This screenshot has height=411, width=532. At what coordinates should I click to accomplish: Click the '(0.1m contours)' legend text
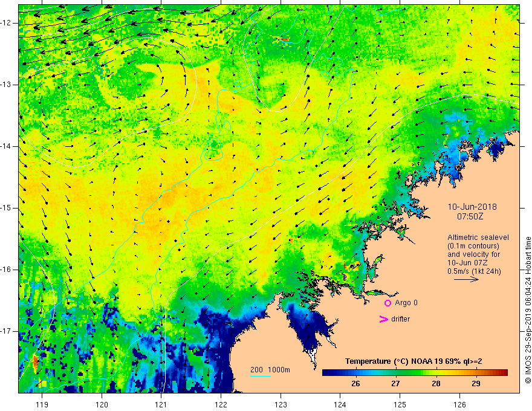473,246
